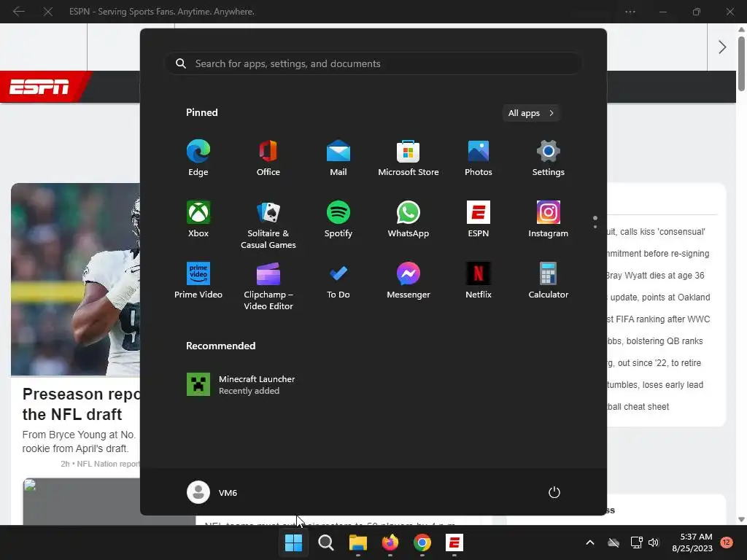Open the VM6 user account menu
The image size is (747, 560).
coord(212,492)
